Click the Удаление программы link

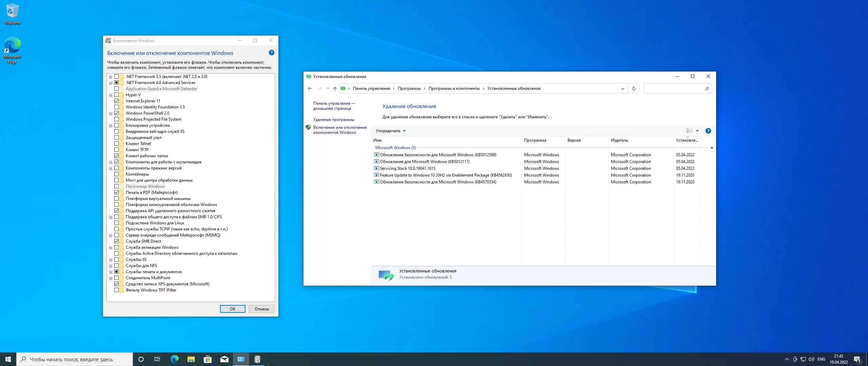[333, 120]
